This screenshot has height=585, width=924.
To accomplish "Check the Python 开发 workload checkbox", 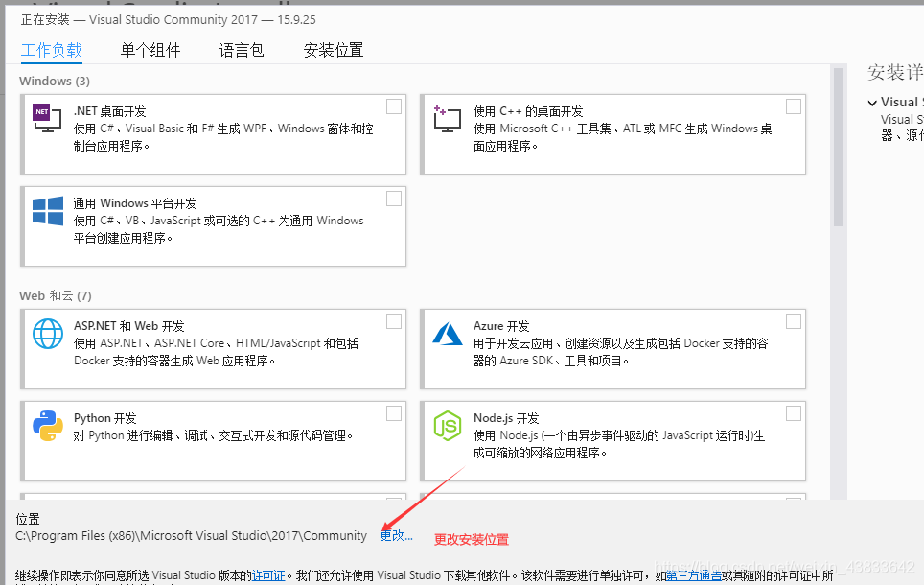I will [x=394, y=413].
